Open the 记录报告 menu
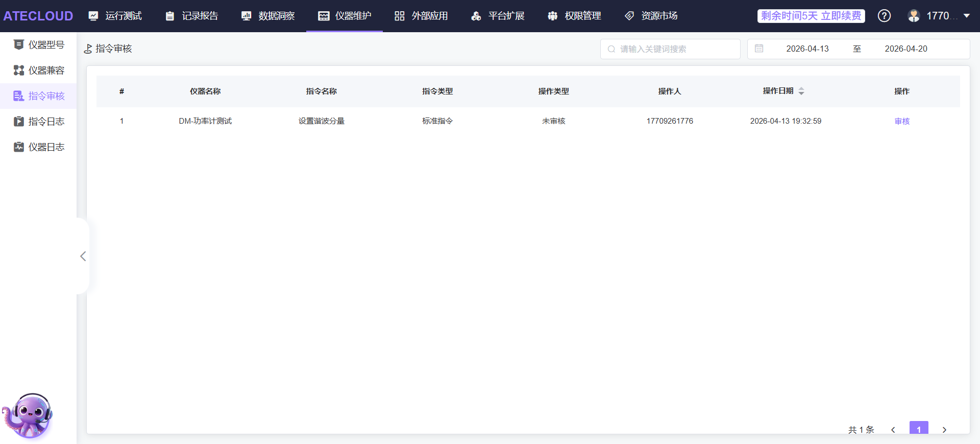Screen dimensions: 980x444 click(x=192, y=16)
